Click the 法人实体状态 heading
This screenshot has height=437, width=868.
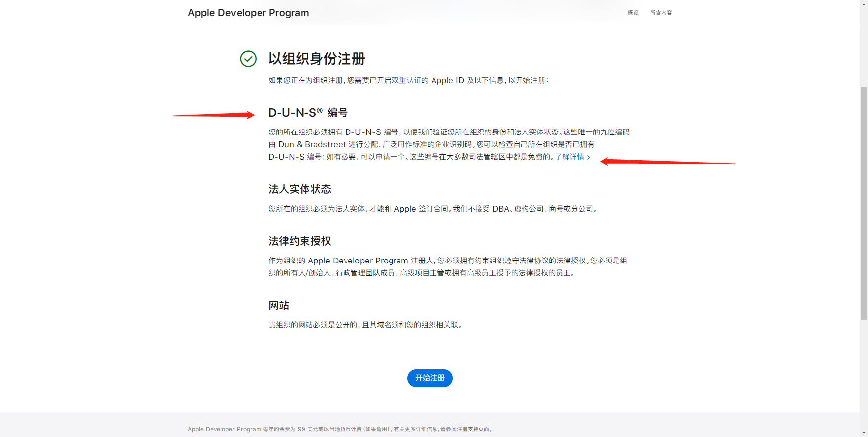[300, 189]
